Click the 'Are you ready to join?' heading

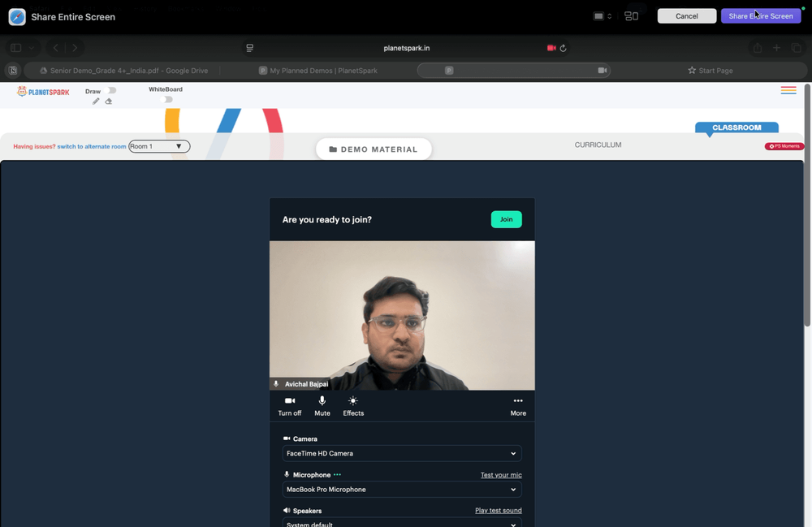coord(326,219)
